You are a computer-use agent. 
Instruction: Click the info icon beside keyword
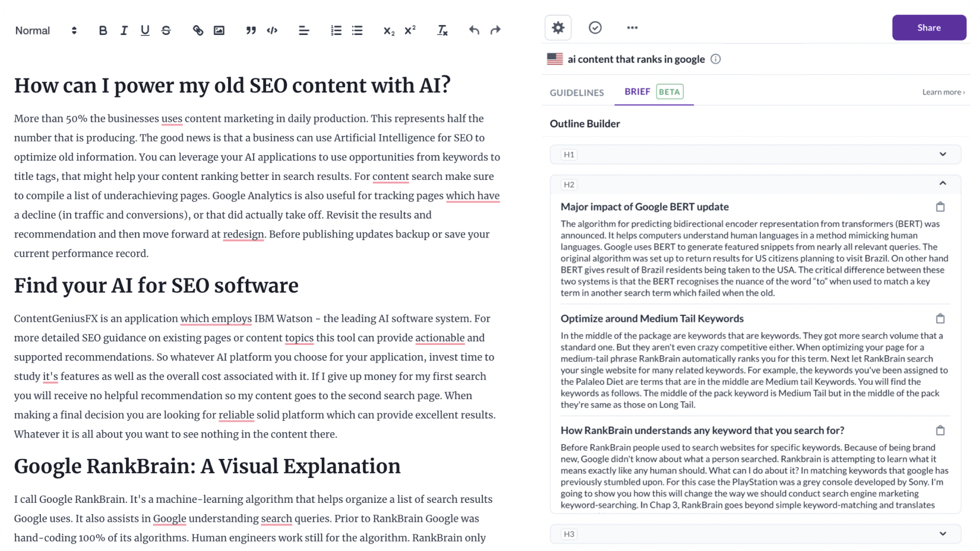pyautogui.click(x=716, y=59)
